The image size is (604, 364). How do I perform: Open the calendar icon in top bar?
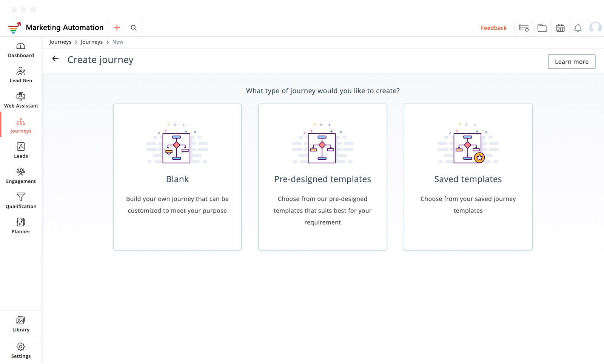point(560,28)
